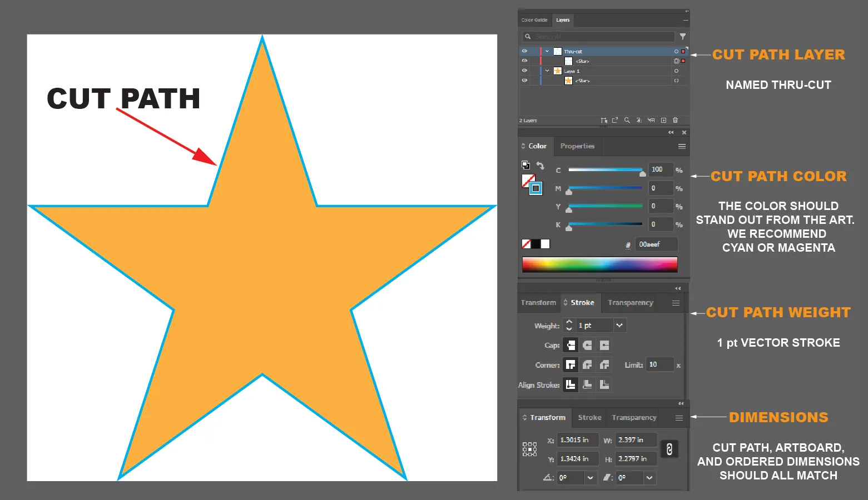Click the Cyan slider handle

pos(643,173)
